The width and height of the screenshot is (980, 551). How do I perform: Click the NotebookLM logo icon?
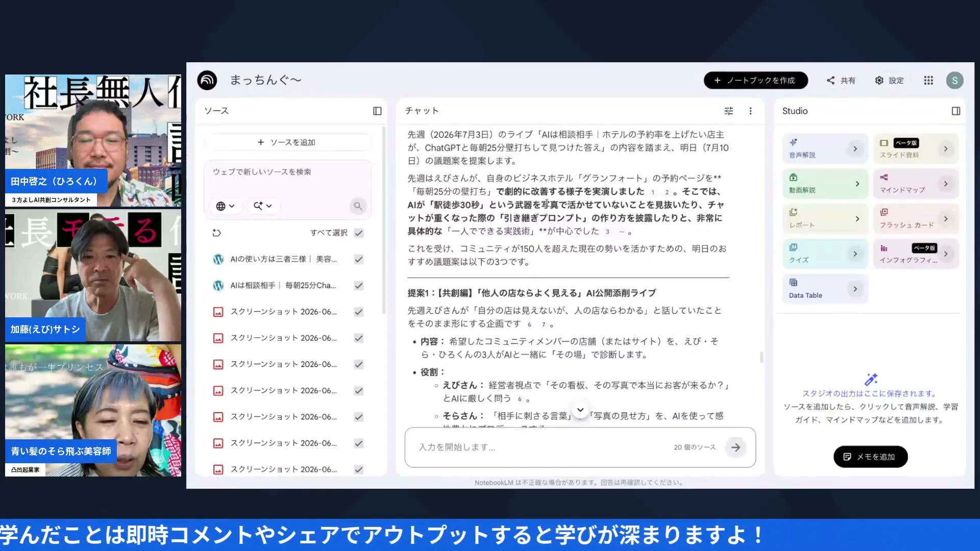tap(207, 81)
